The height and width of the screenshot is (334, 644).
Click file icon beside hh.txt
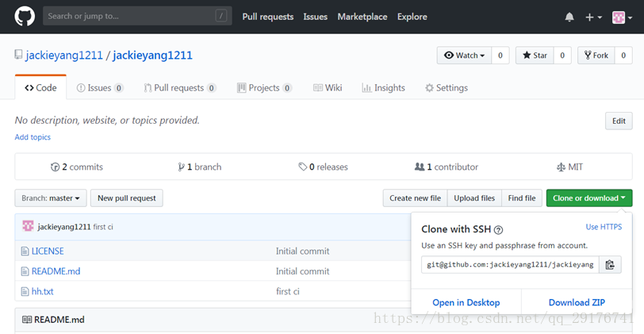(25, 292)
